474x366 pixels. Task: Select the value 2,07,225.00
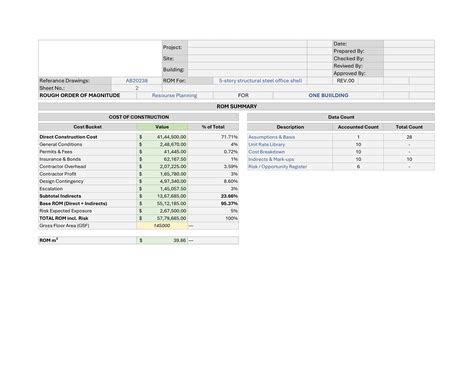[162, 166]
